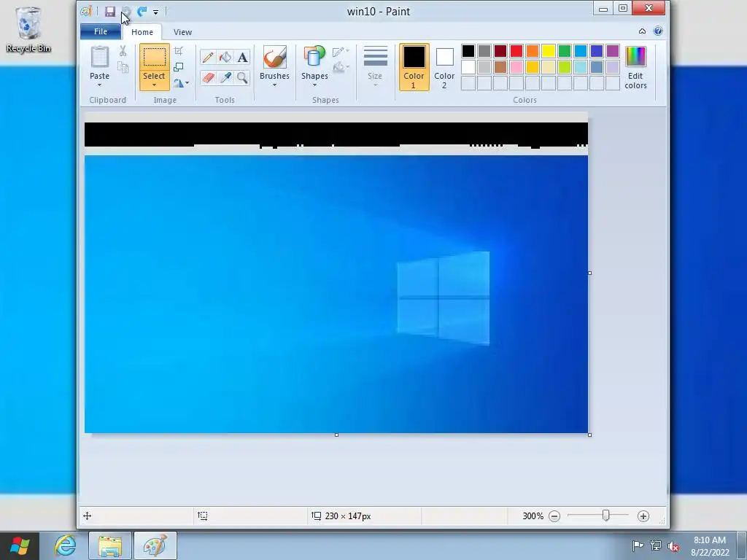Open the Windows Start button
Image resolution: width=747 pixels, height=560 pixels.
click(20, 545)
